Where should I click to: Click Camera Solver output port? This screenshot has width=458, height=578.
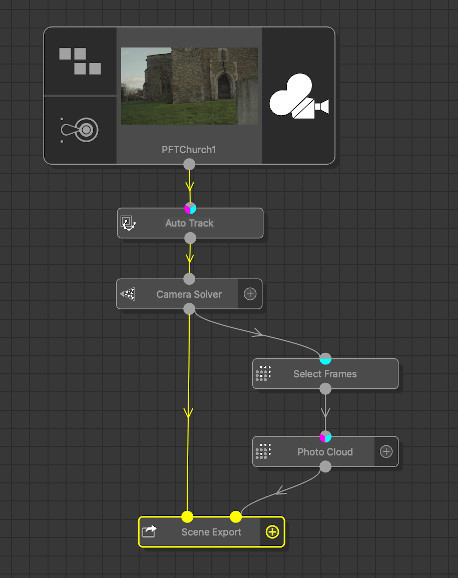coord(189,309)
